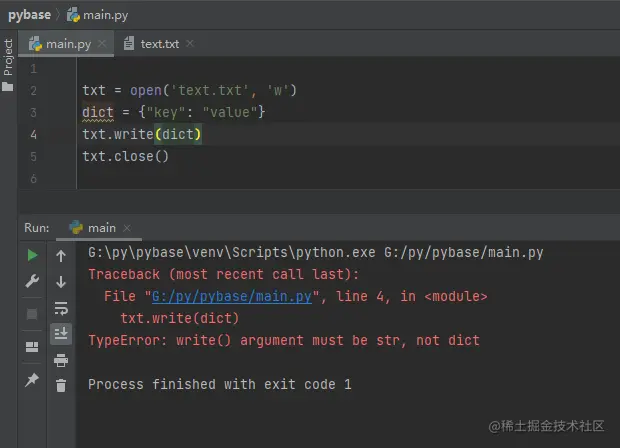Toggle Scroll to End button
Screen dimensions: 620x448
pos(61,334)
